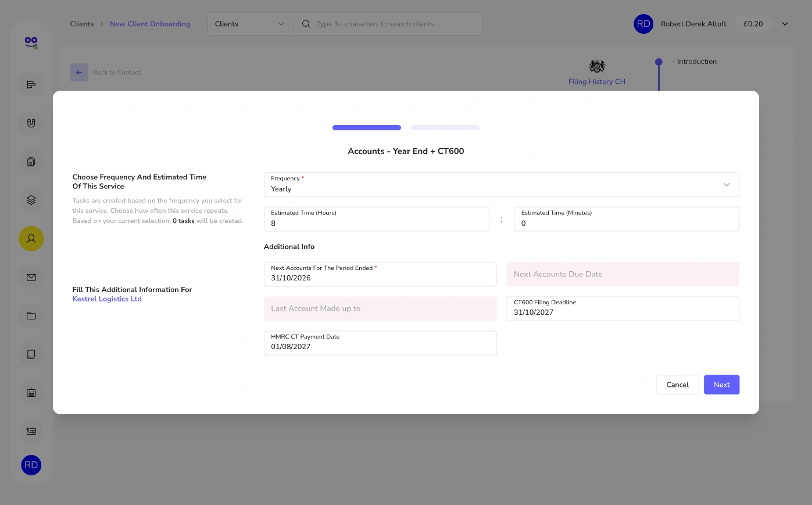Click the HMRC CT Payment Date field
Screen dimensions: 812x505
[380, 343]
